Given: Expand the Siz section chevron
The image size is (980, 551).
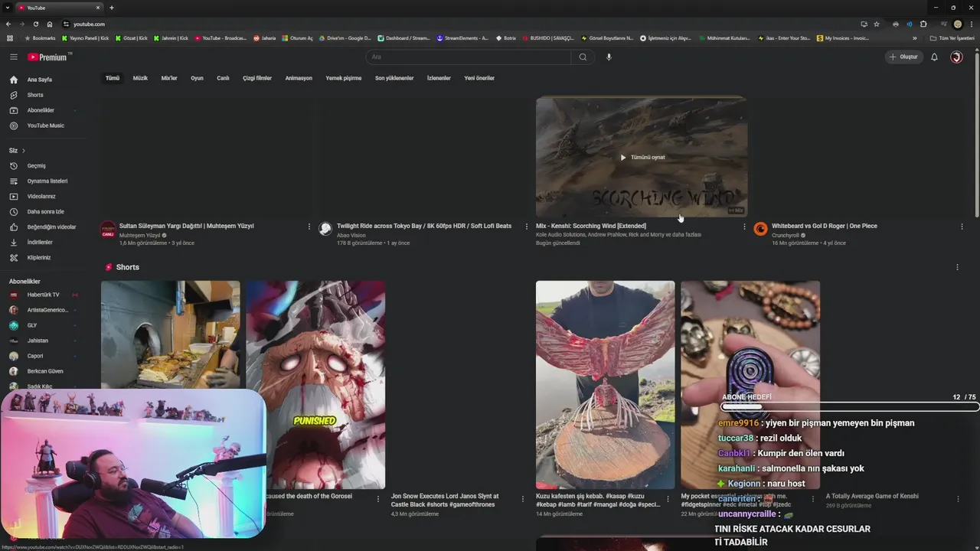Looking at the screenshot, I should (x=24, y=150).
